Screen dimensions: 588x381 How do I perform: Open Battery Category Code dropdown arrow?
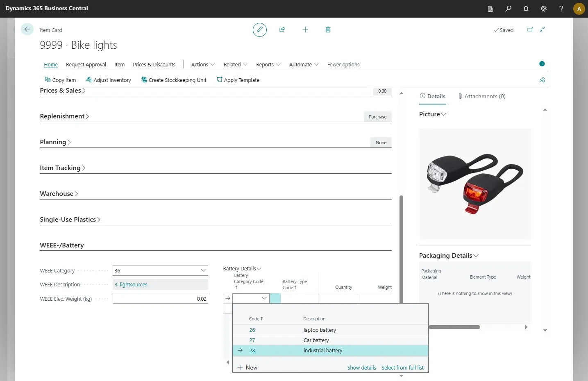[264, 298]
